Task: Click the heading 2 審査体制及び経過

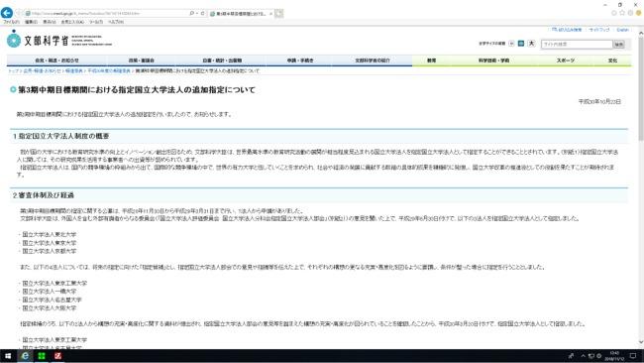Action: coord(44,195)
